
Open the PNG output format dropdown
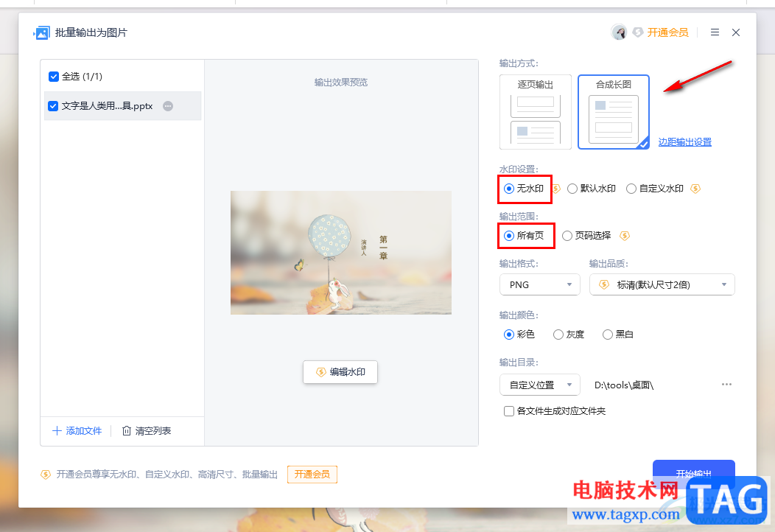coord(540,284)
